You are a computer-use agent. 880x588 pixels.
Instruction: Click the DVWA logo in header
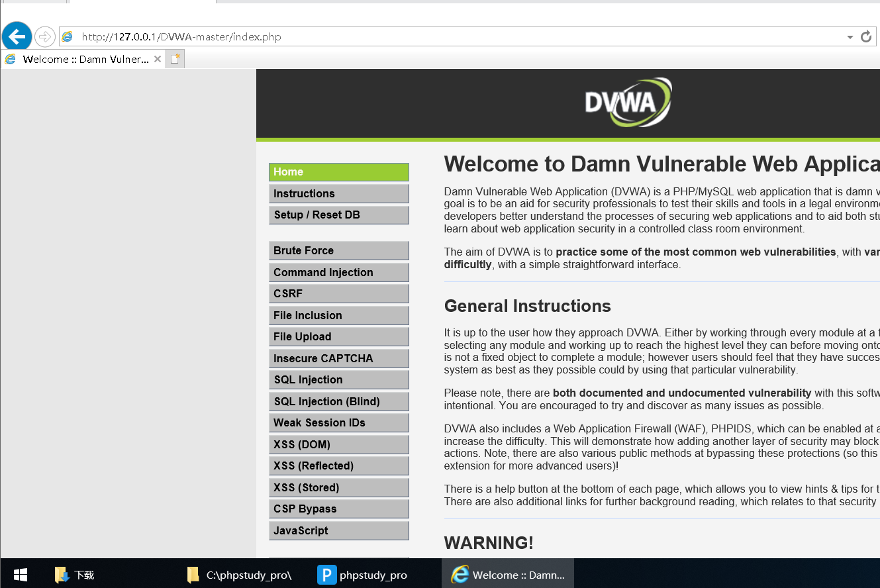coord(628,103)
